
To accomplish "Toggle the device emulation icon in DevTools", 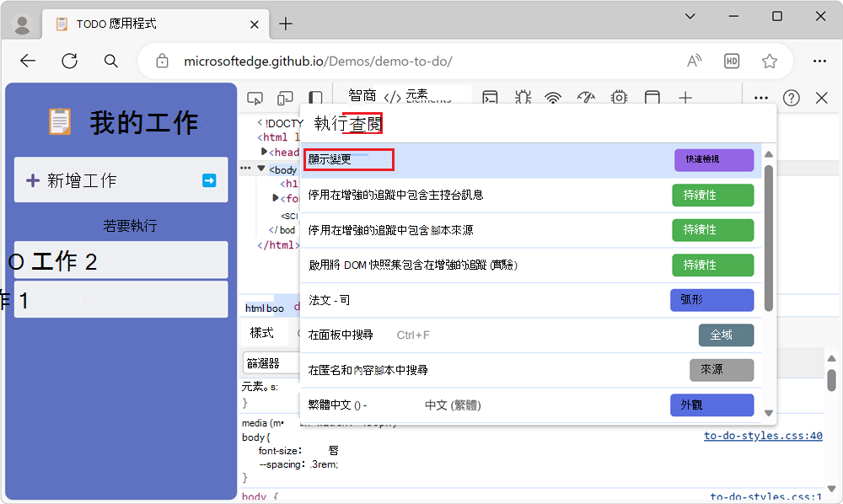I will (x=285, y=99).
